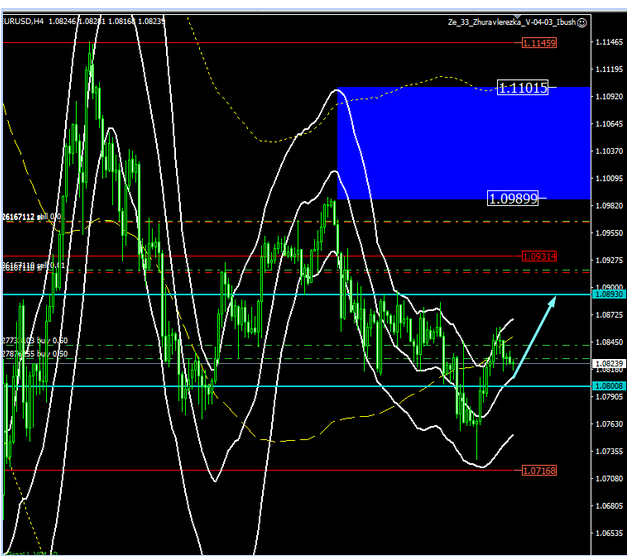Click the cyan upward forecast arrow
Viewport: 627px width, 556px height.
pos(535,335)
